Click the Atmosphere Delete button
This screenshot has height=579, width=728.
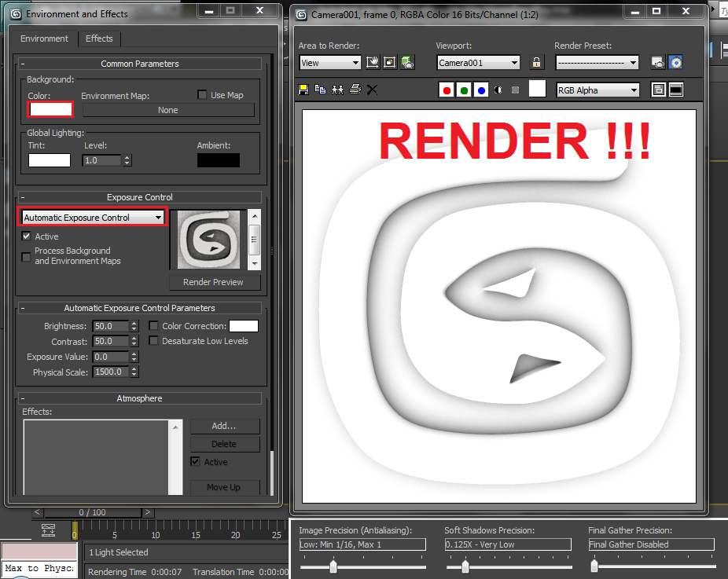pyautogui.click(x=225, y=444)
